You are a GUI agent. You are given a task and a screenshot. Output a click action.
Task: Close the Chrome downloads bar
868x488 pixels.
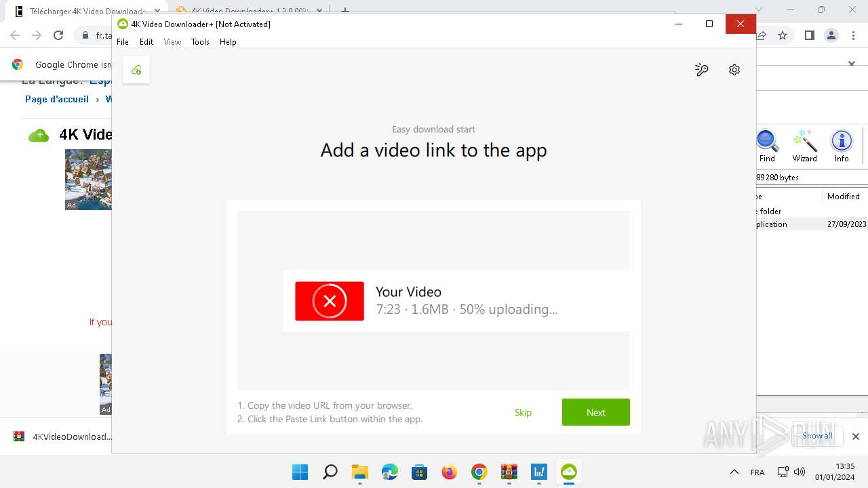tap(856, 436)
